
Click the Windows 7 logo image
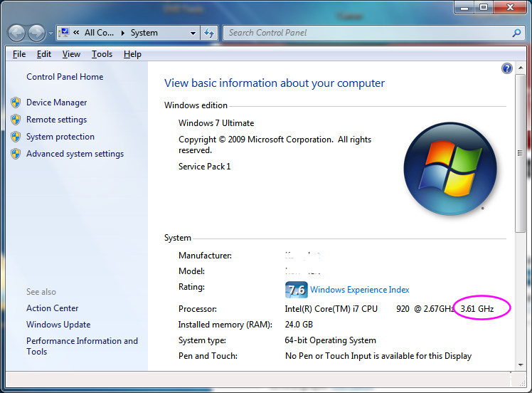[x=450, y=169]
